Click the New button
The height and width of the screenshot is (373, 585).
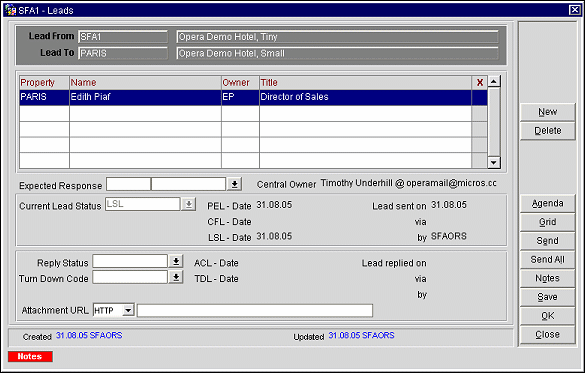[547, 112]
